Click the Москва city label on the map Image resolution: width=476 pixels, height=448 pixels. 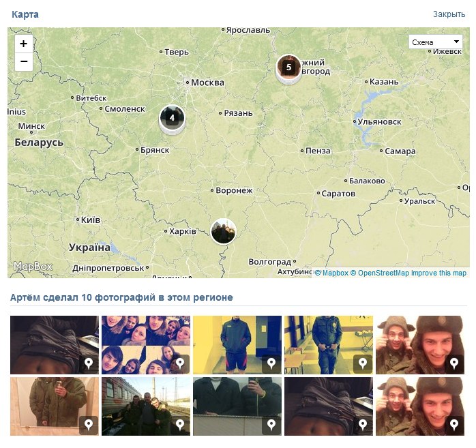point(207,83)
